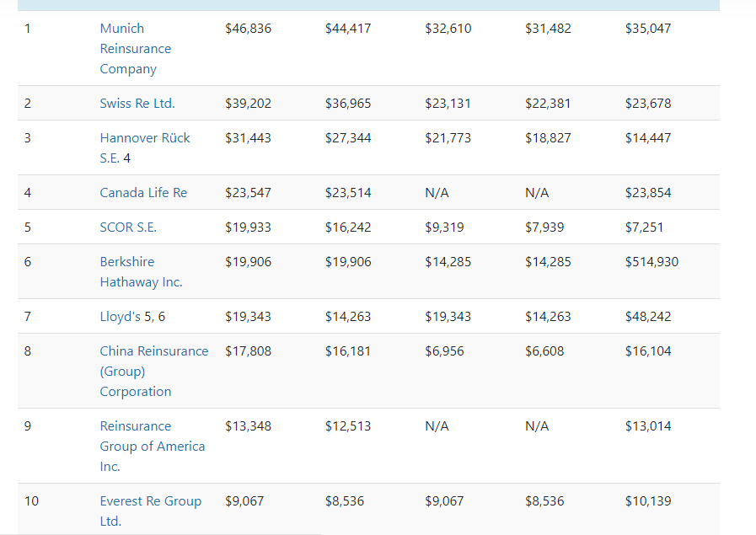Image resolution: width=756 pixels, height=535 pixels.
Task: Open the Munich Reinsurance Company link
Action: (x=135, y=49)
